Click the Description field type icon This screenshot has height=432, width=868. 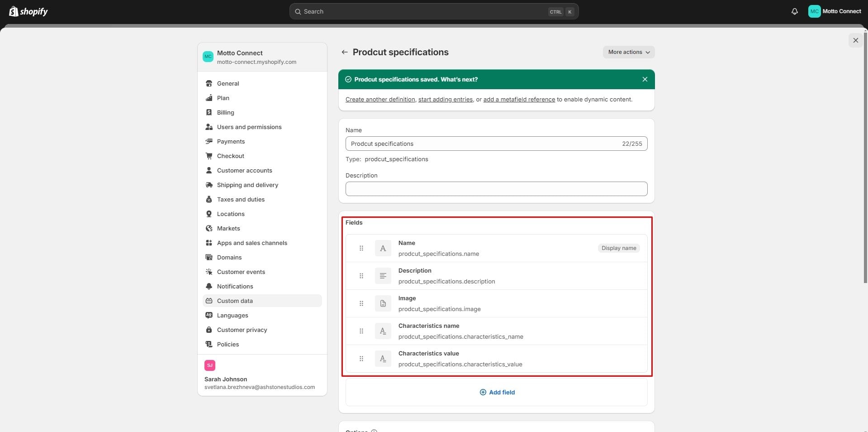pyautogui.click(x=383, y=276)
